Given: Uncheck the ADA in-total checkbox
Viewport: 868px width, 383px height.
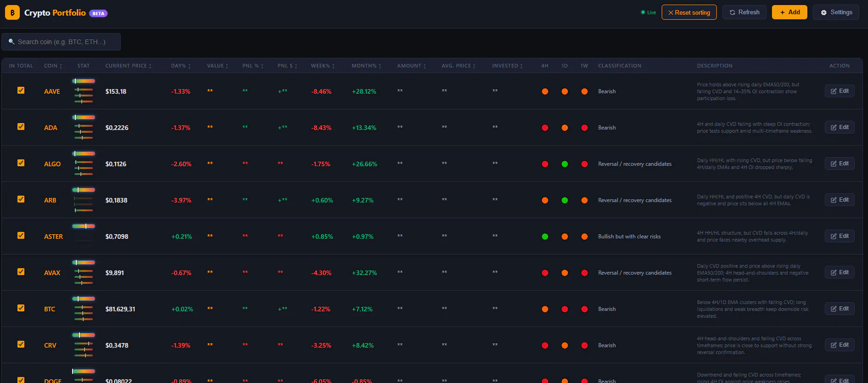Looking at the screenshot, I should [x=21, y=127].
